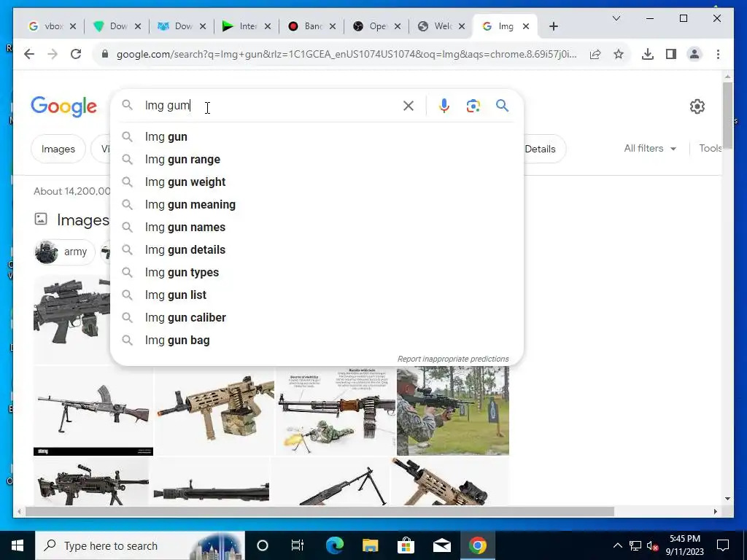Image resolution: width=747 pixels, height=560 pixels.
Task: Switch to the vbox tab
Action: [47, 27]
